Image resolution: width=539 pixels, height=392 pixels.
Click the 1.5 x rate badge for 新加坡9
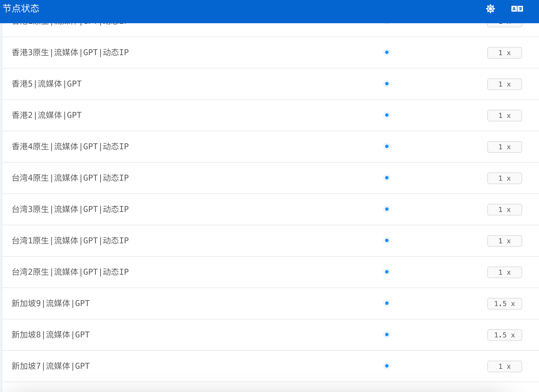(x=505, y=304)
